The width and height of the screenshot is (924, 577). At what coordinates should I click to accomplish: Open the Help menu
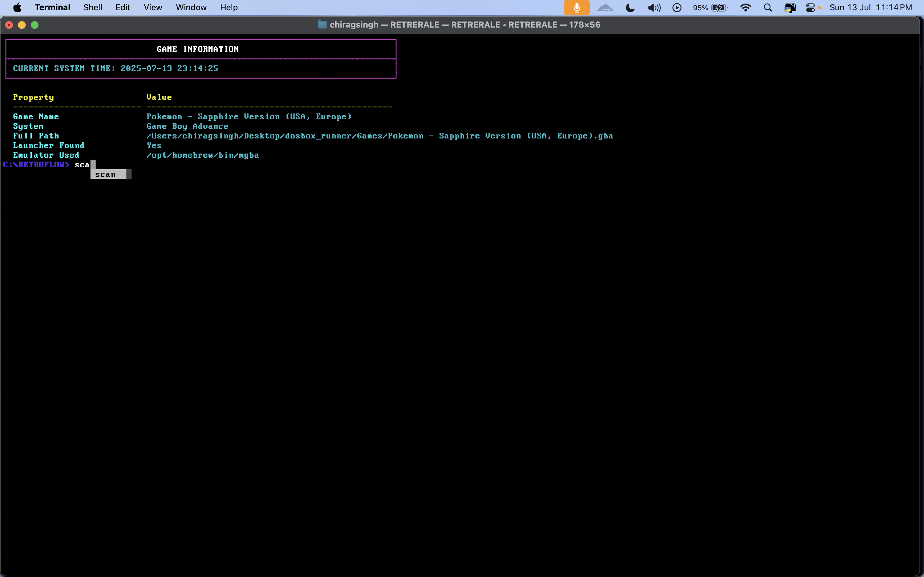coord(229,8)
